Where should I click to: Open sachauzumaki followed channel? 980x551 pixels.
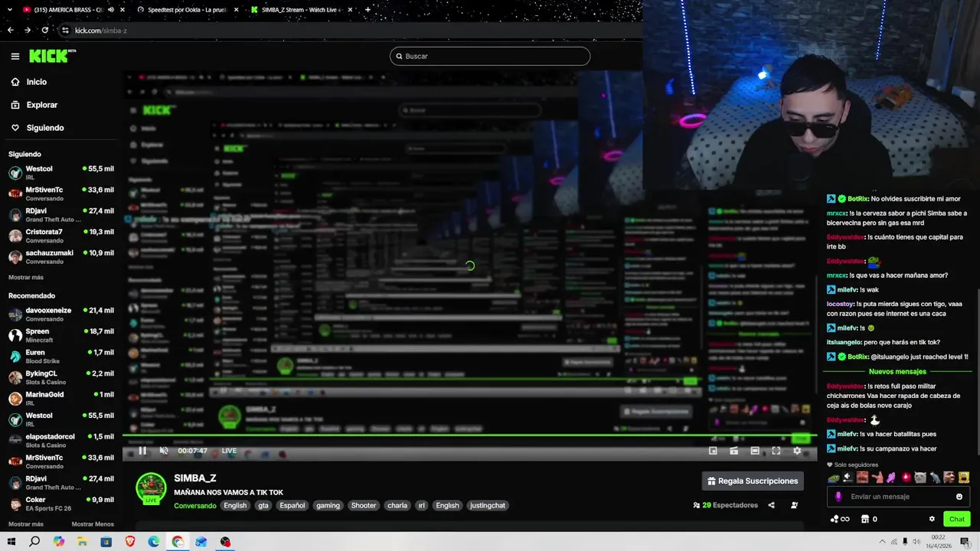pyautogui.click(x=61, y=257)
